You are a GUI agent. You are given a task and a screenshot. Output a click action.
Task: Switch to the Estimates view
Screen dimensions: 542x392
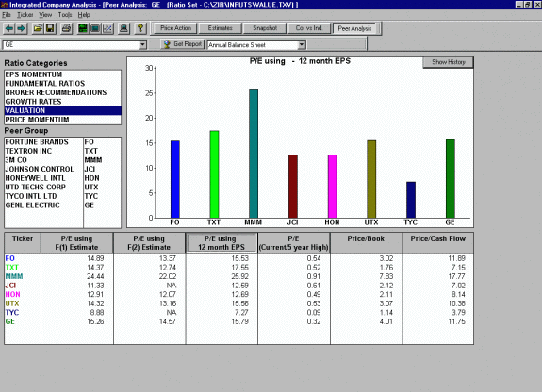pyautogui.click(x=220, y=28)
